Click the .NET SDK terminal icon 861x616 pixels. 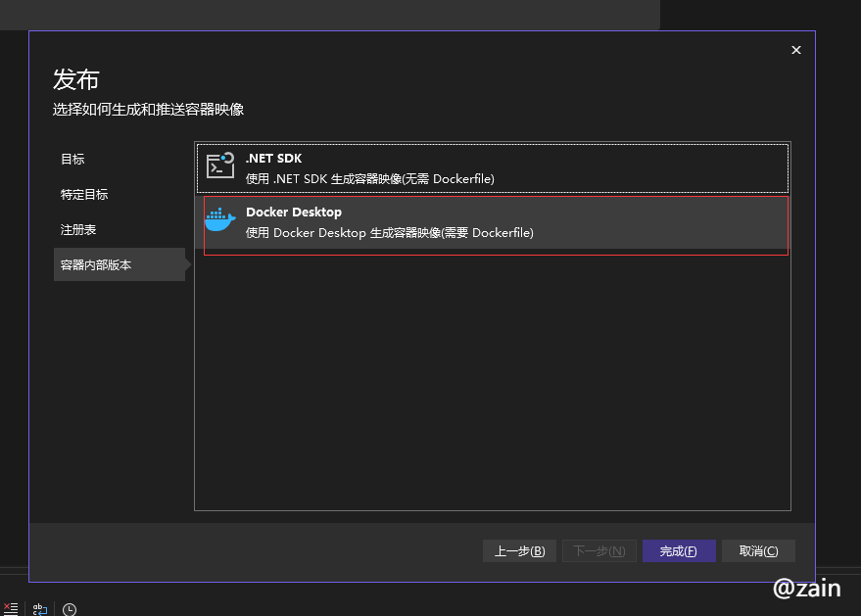pyautogui.click(x=220, y=166)
